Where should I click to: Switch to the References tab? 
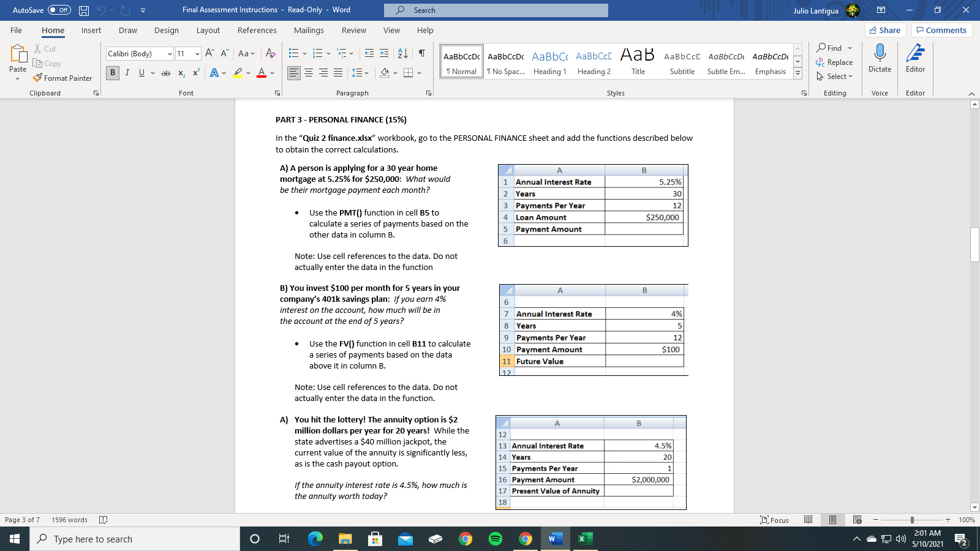coord(257,30)
